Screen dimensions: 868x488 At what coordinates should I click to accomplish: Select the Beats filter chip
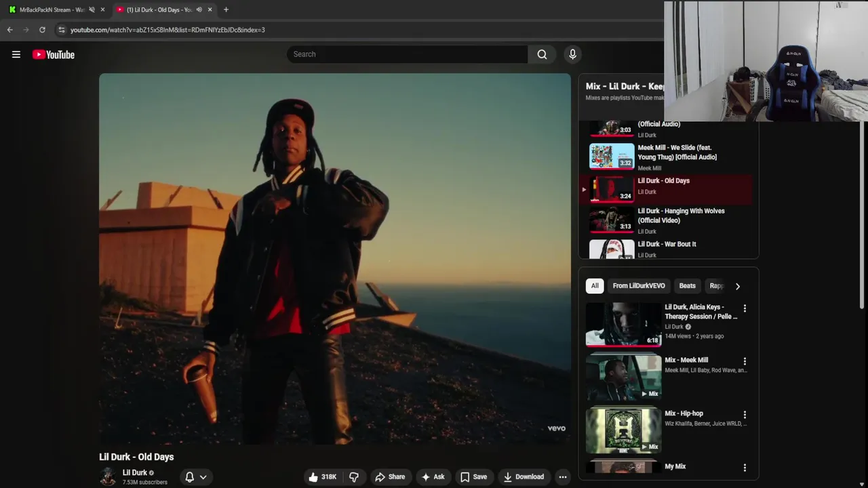[x=688, y=286]
